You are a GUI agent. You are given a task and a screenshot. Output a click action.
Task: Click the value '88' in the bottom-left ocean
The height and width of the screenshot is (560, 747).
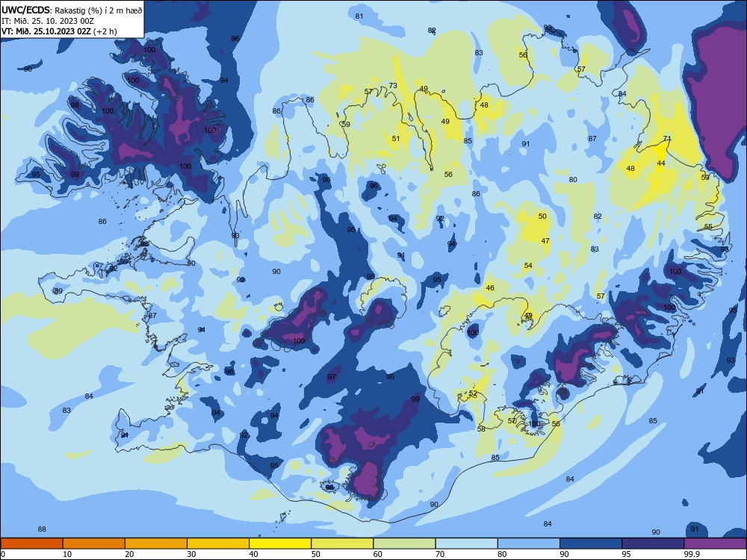[x=42, y=529]
